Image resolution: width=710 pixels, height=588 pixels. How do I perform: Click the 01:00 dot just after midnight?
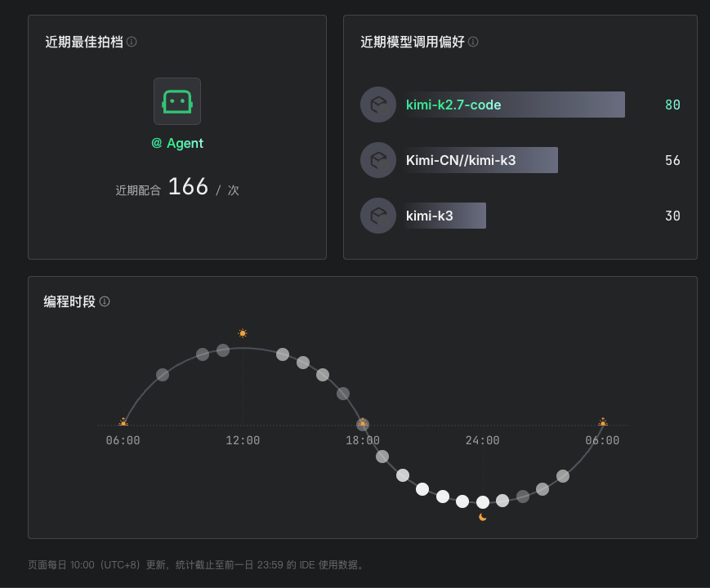tap(502, 500)
